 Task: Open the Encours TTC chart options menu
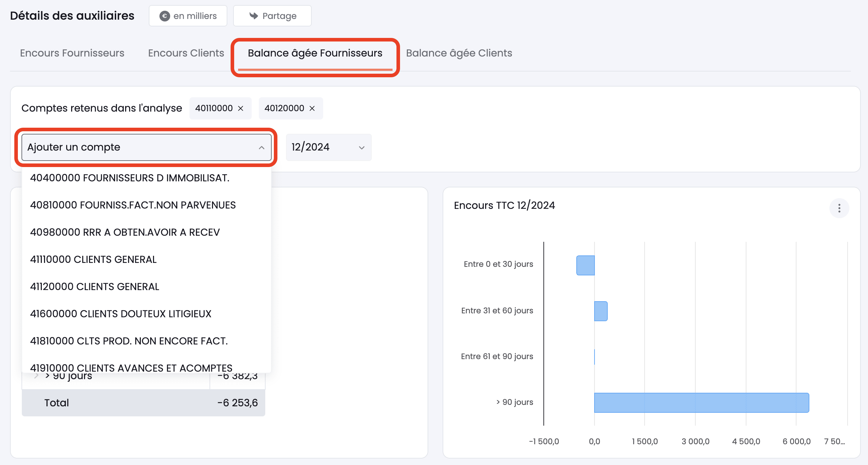point(839,208)
